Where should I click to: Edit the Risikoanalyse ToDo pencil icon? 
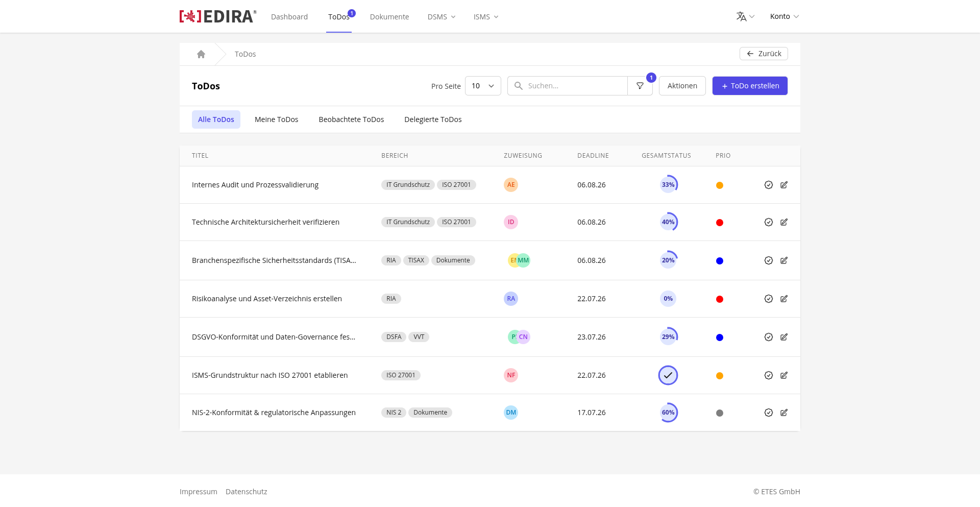(784, 299)
